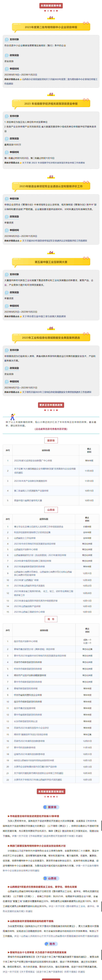Screen dimensions: 102x980
Task: Open entry 忻州市省级民营科技企业申报
Action: tap(28, 695)
